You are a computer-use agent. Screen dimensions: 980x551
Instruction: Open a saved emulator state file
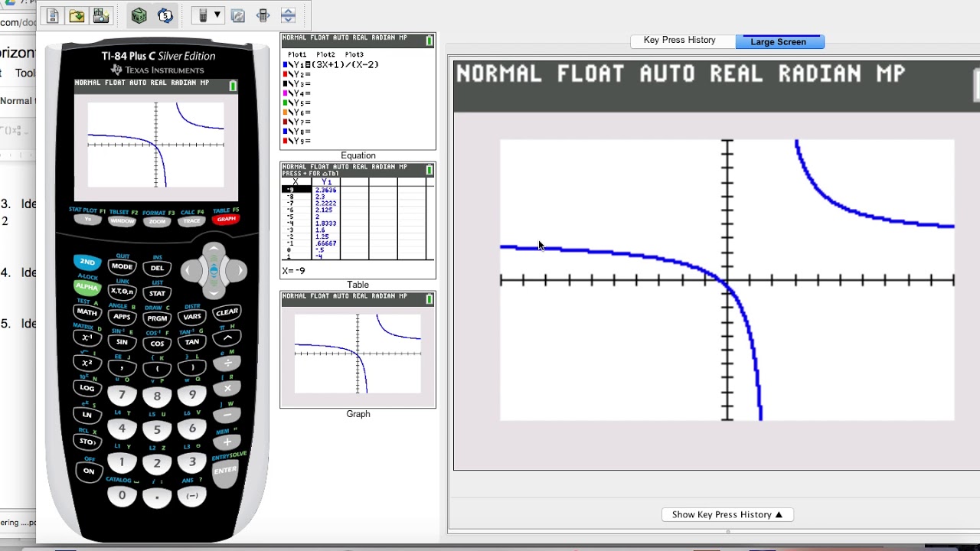[77, 15]
